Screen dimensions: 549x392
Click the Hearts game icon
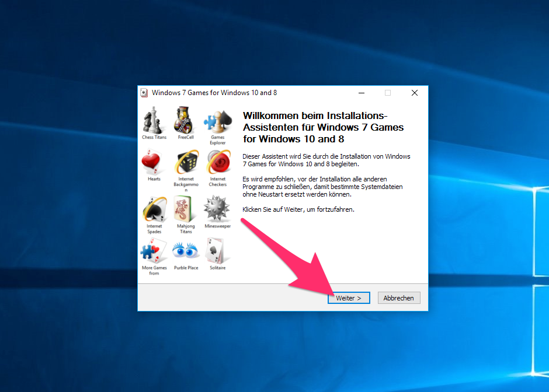(x=152, y=162)
